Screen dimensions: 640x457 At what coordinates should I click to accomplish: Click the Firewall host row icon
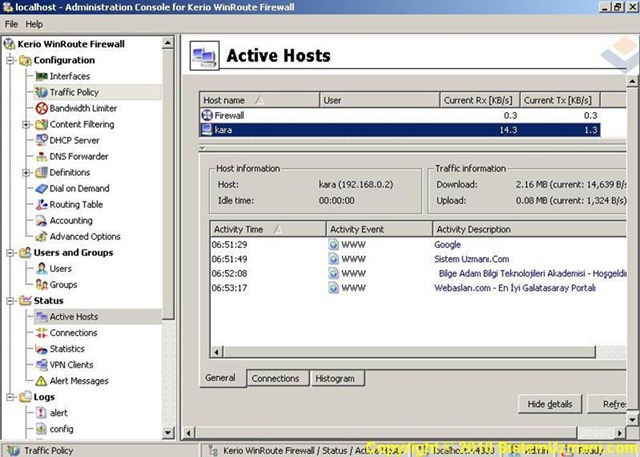pyautogui.click(x=207, y=115)
